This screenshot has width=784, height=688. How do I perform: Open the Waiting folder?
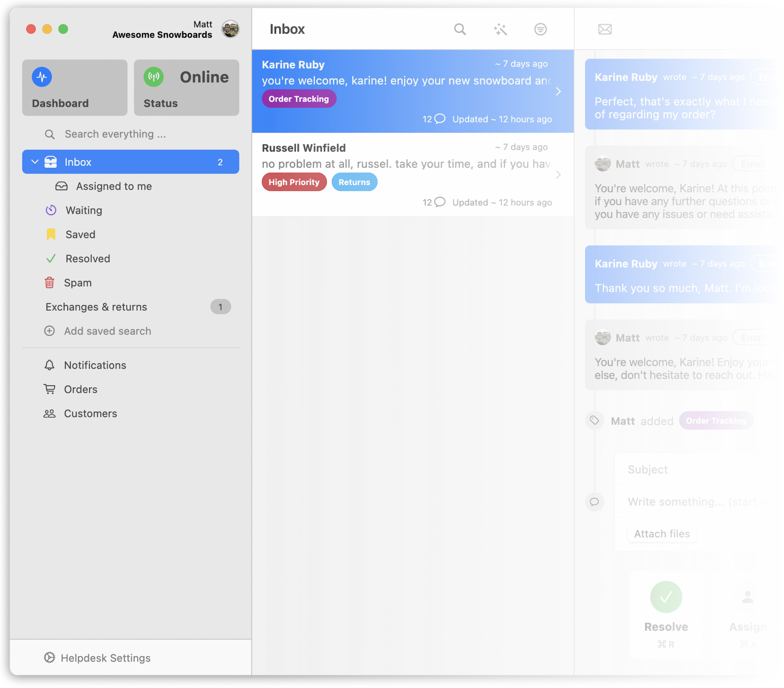coord(84,210)
